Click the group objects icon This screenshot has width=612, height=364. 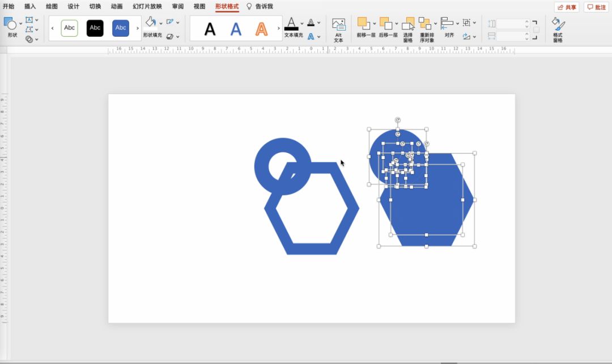pyautogui.click(x=466, y=23)
